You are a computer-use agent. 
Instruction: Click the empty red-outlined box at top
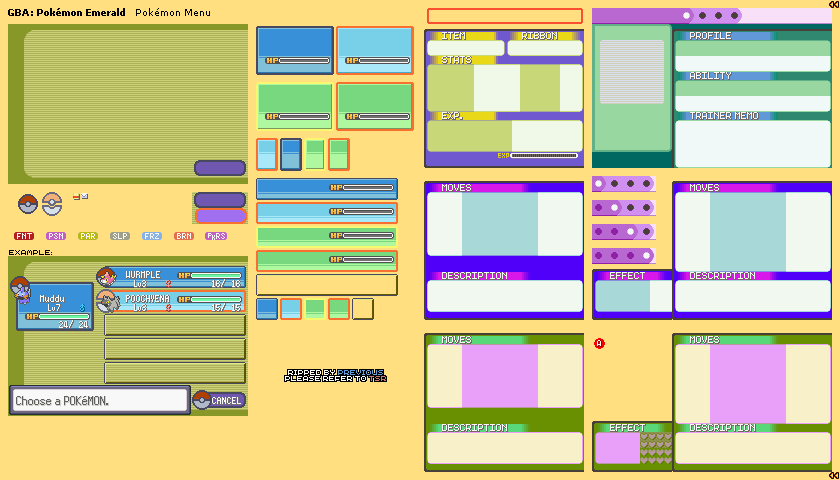(505, 16)
